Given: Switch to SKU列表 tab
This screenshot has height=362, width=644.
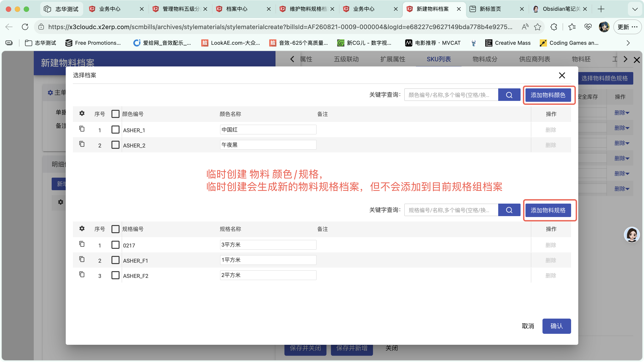Looking at the screenshot, I should pos(439,59).
